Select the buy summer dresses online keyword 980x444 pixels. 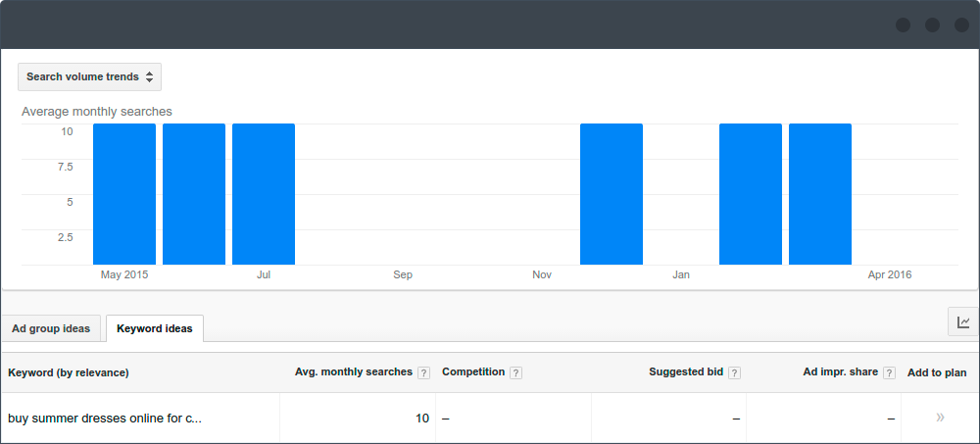pyautogui.click(x=105, y=419)
